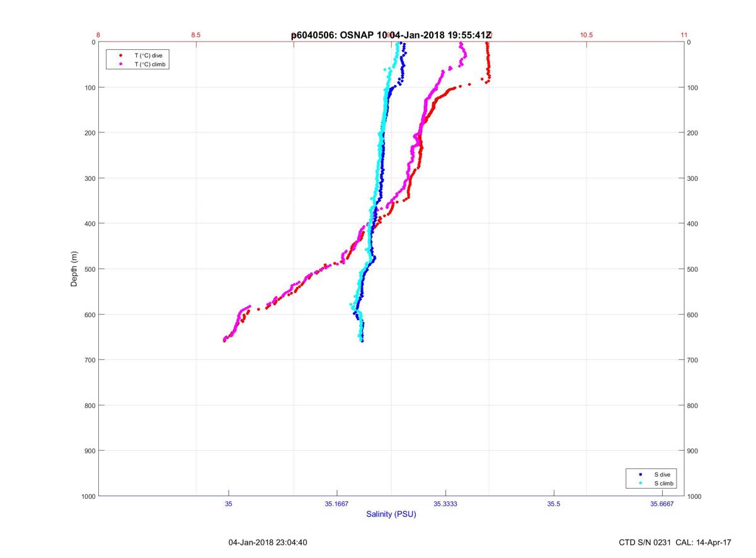Click left-axis depth tick label '900'
Image resolution: width=756 pixels, height=558 pixels.
(89, 451)
